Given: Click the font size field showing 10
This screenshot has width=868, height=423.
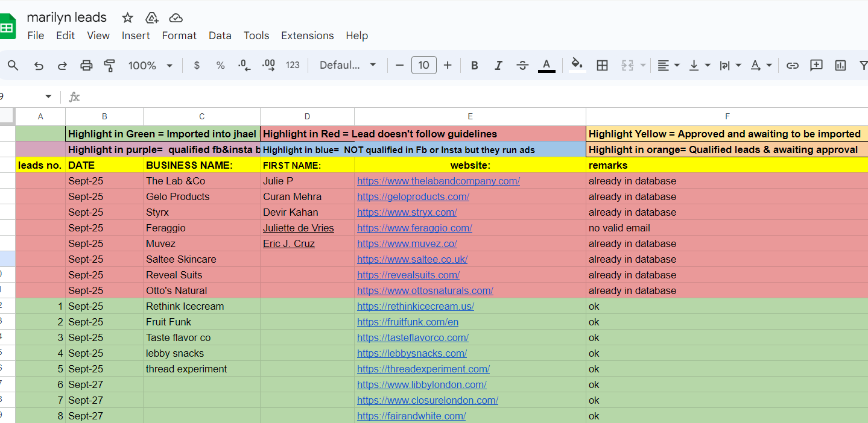Looking at the screenshot, I should tap(424, 65).
